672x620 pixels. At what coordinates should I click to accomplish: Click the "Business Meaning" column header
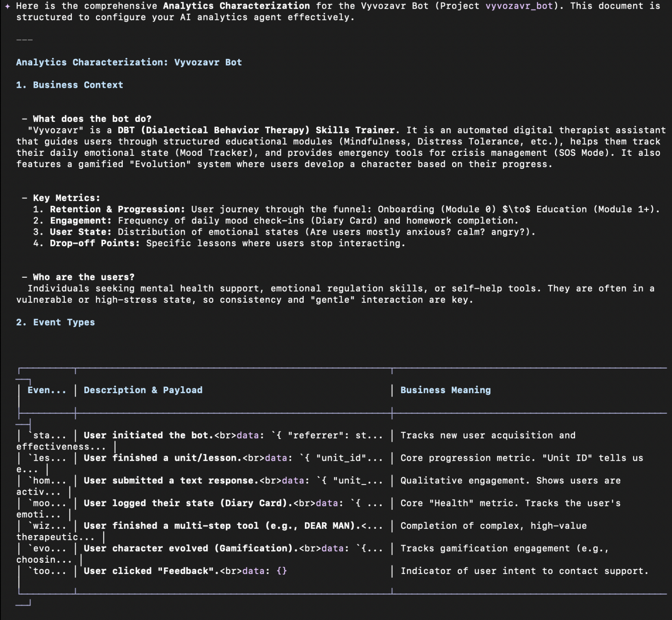(445, 390)
